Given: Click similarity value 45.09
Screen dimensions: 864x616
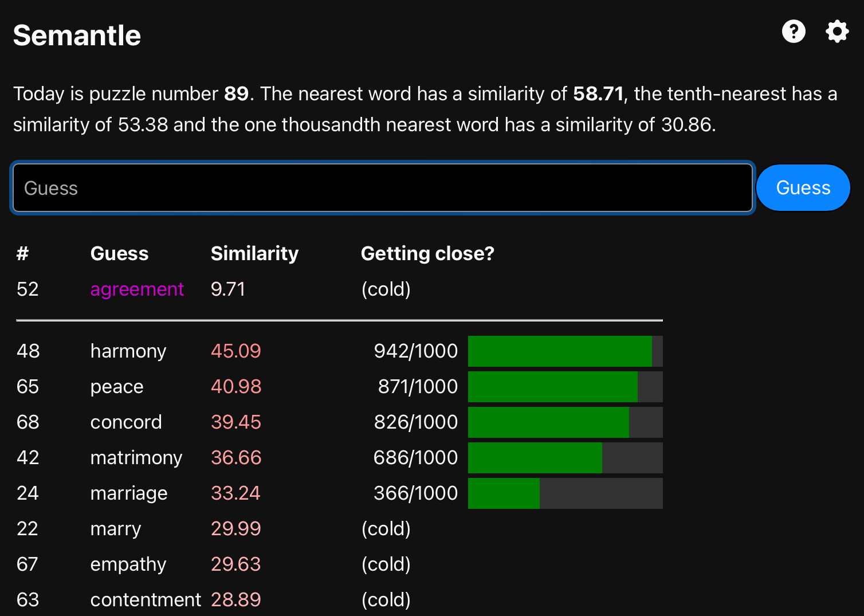Looking at the screenshot, I should click(235, 351).
